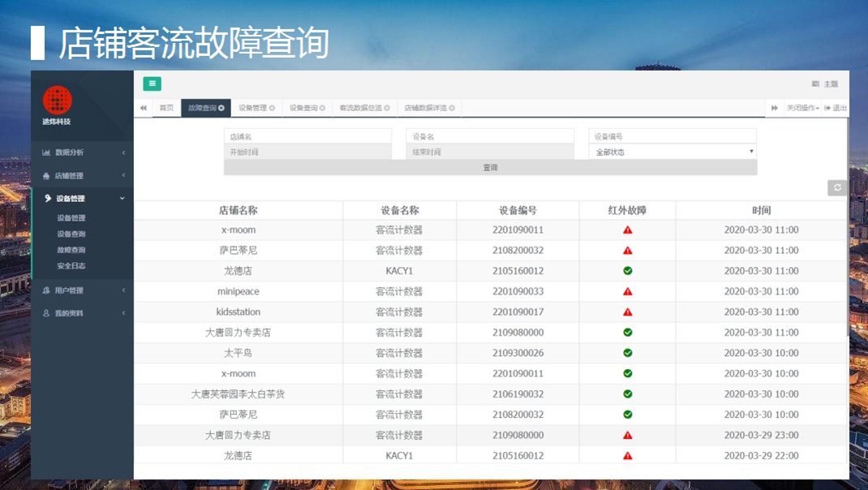Image resolution: width=868 pixels, height=490 pixels.
Task: Click the red warning icon for 萨巴蒂尼 11:00 row
Action: (x=627, y=250)
